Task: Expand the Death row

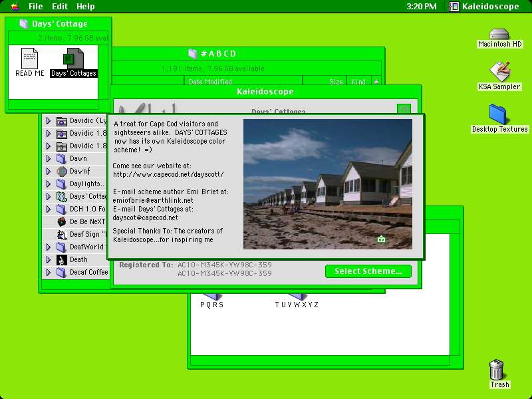Action: [49, 259]
